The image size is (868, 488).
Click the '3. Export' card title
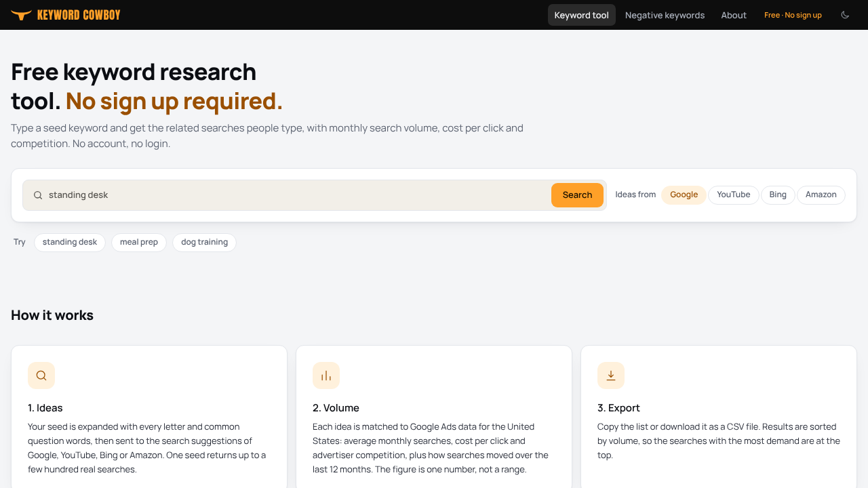click(618, 408)
